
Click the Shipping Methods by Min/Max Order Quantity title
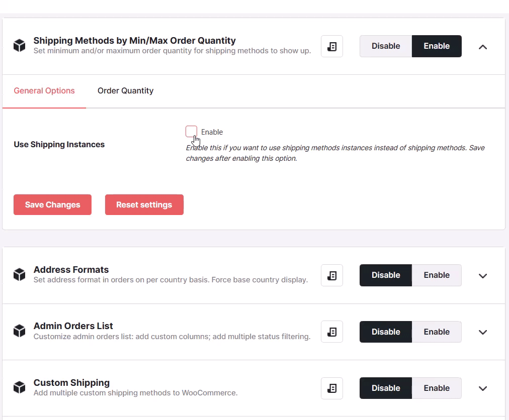(x=134, y=41)
